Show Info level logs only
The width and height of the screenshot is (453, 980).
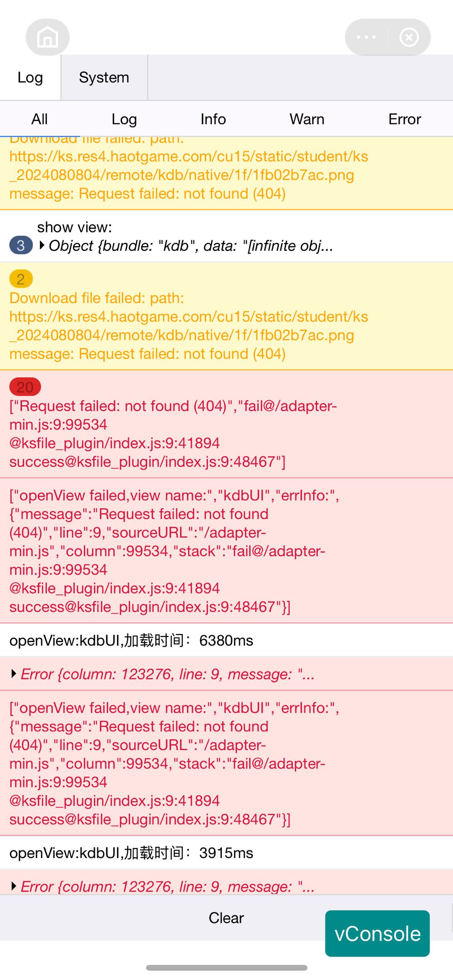pyautogui.click(x=213, y=119)
